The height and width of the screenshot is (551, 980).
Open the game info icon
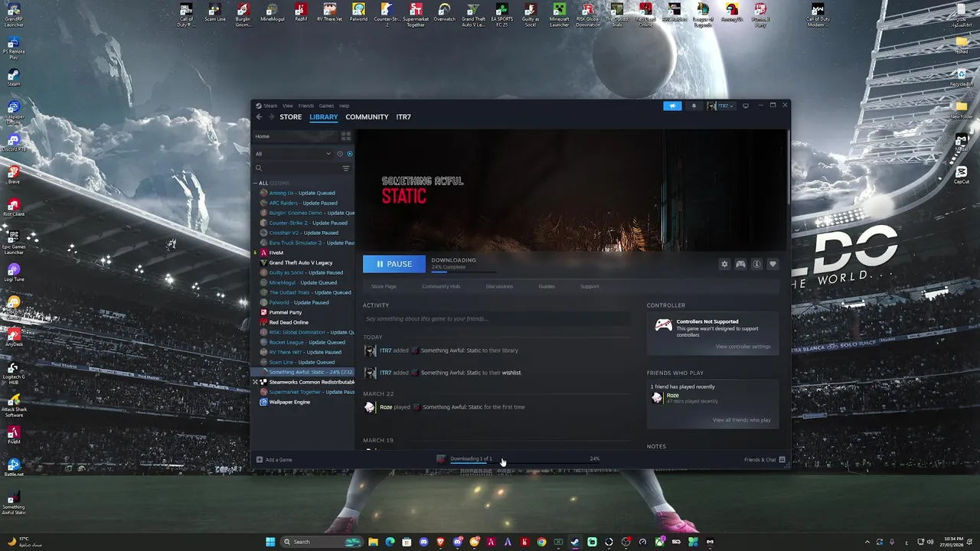[756, 264]
